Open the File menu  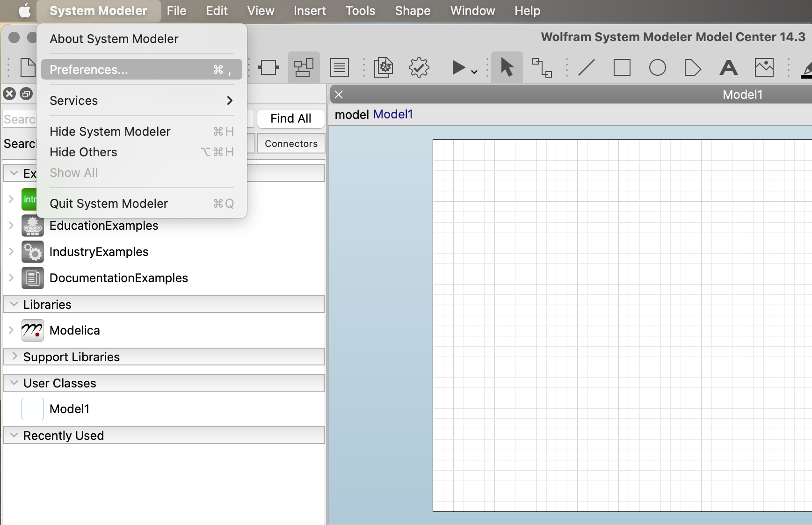point(176,10)
